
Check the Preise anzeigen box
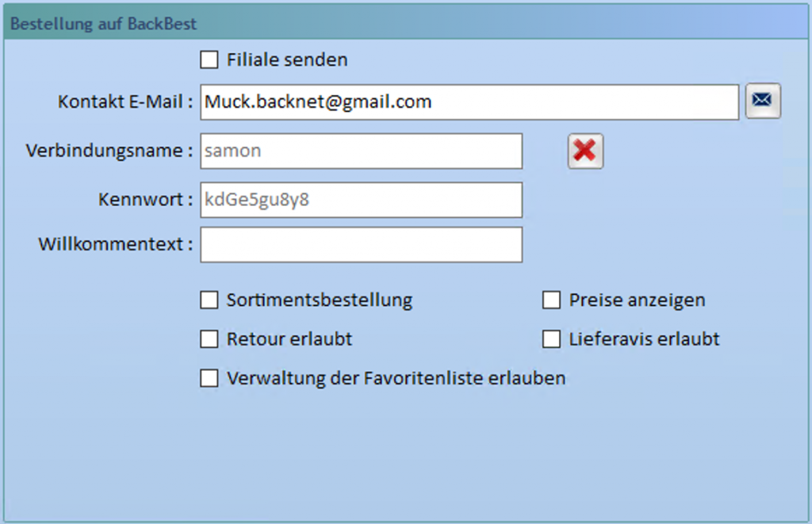(552, 300)
